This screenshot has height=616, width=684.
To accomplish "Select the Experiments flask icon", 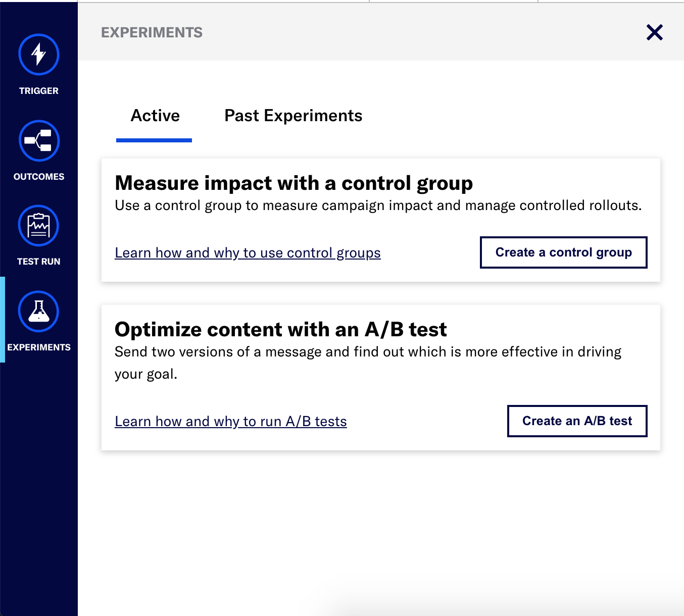I will [x=39, y=312].
